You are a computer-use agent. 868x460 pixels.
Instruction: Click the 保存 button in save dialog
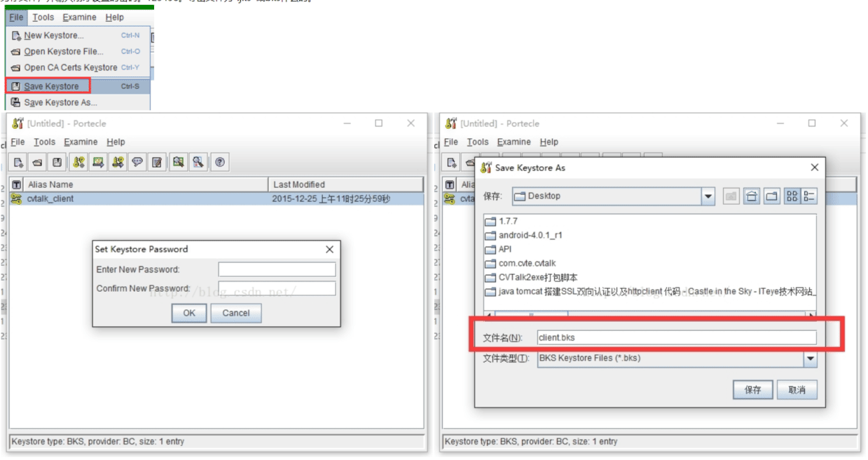[x=753, y=390]
